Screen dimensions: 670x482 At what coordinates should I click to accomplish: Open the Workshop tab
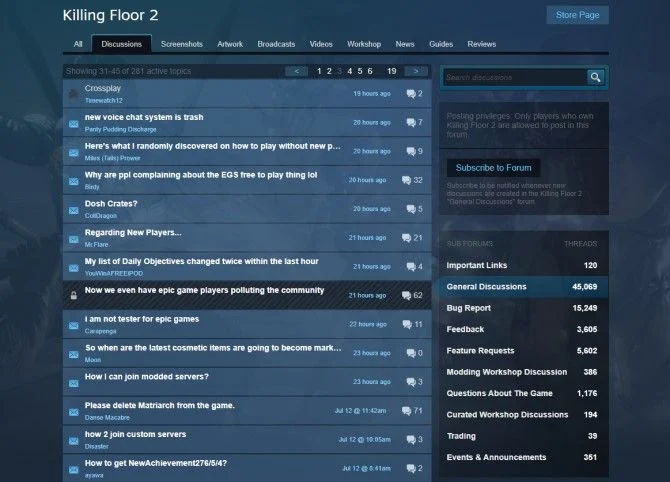click(364, 44)
